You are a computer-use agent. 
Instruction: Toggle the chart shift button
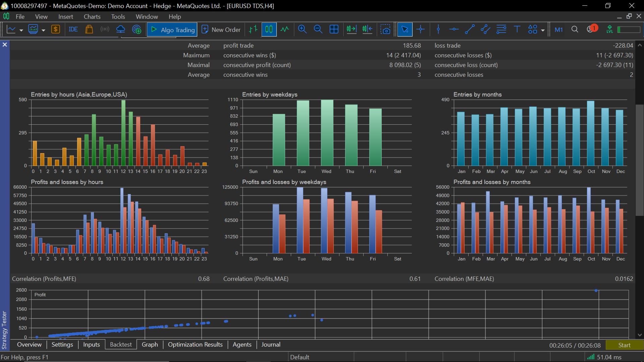tap(367, 29)
